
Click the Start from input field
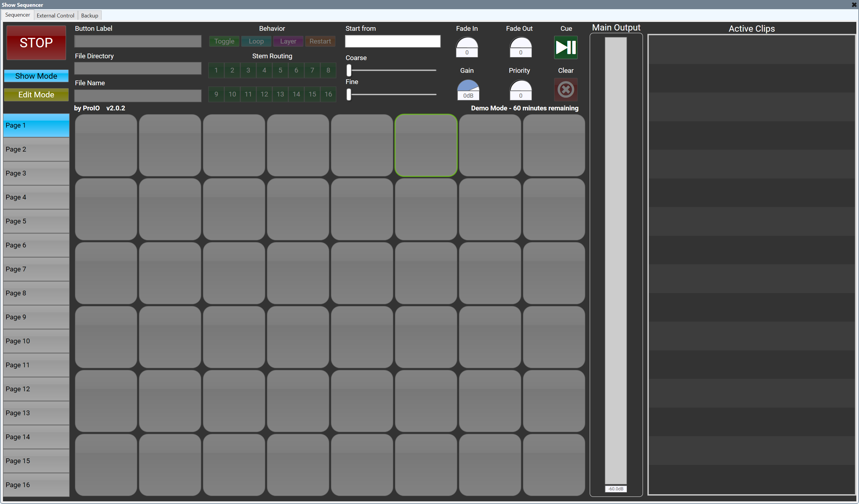[392, 41]
